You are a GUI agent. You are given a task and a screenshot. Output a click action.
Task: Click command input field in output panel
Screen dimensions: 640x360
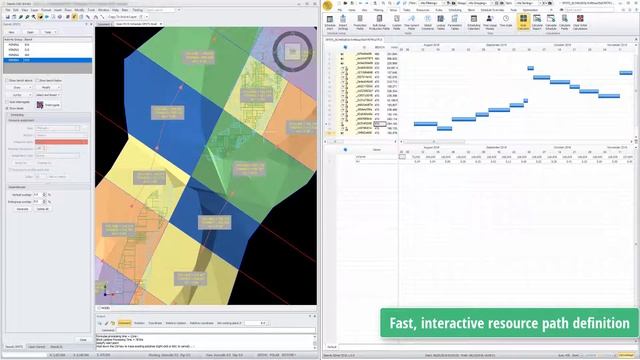coord(215,330)
